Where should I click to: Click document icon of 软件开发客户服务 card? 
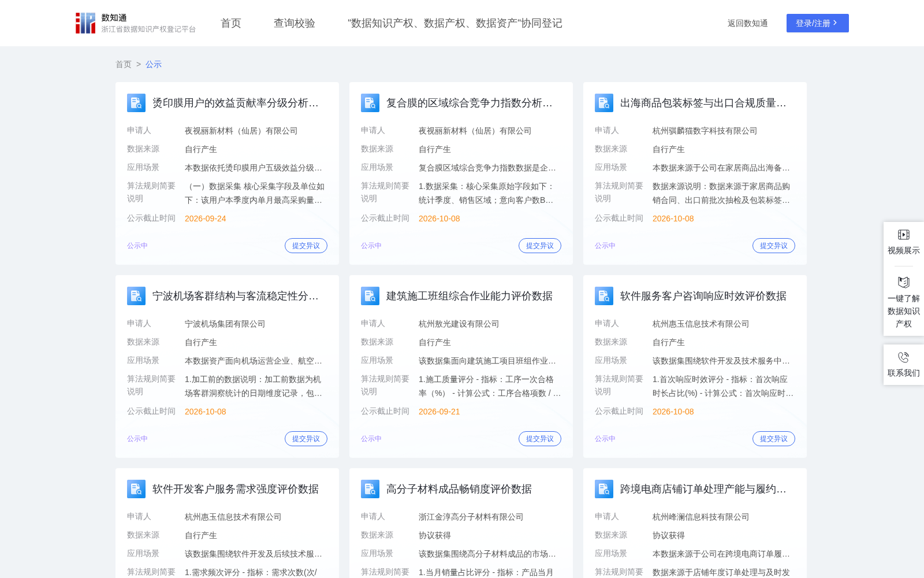tap(136, 489)
